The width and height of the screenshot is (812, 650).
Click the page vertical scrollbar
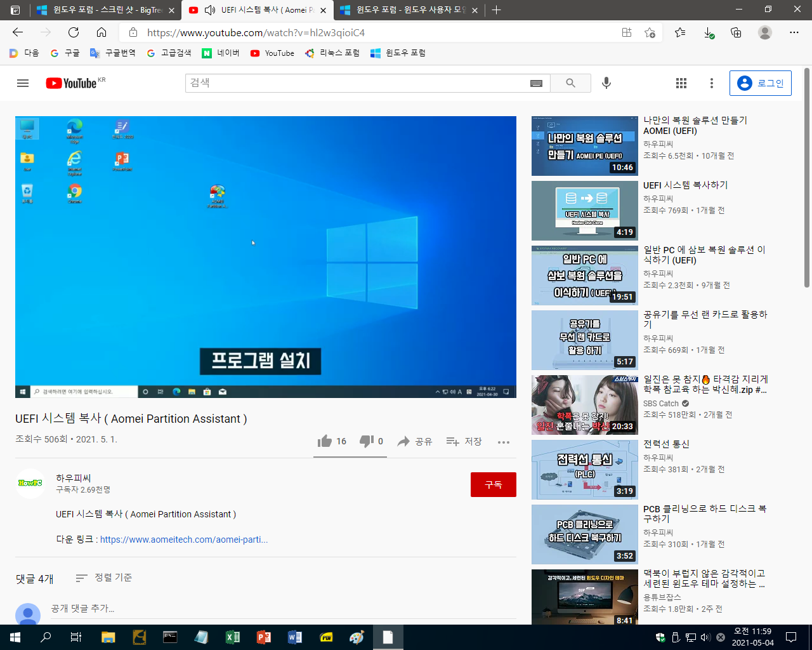coord(806,178)
